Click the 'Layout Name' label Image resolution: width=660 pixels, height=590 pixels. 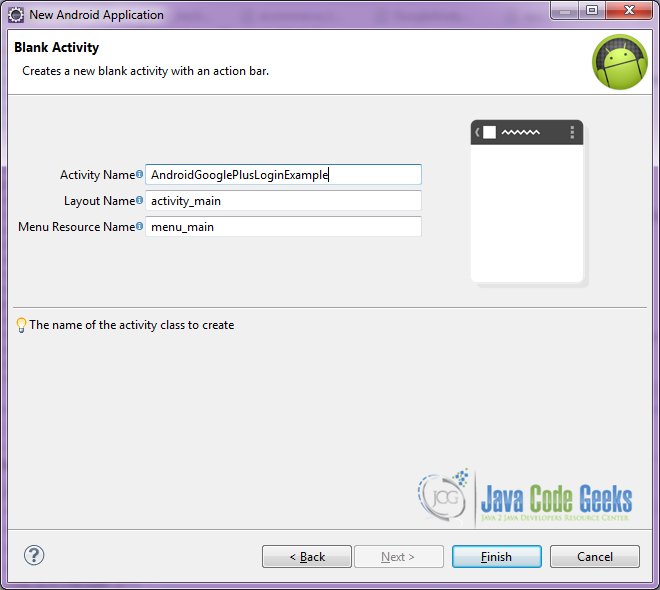click(x=99, y=201)
